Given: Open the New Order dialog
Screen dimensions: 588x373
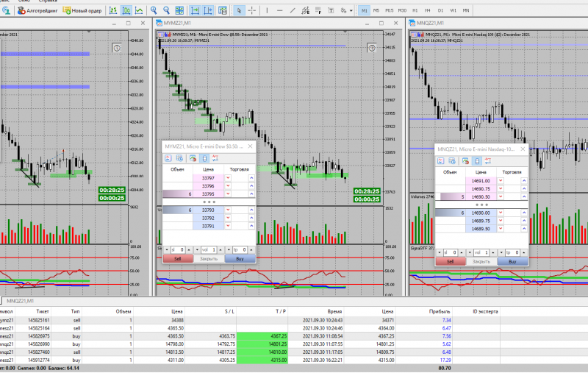Looking at the screenshot, I should point(82,10).
